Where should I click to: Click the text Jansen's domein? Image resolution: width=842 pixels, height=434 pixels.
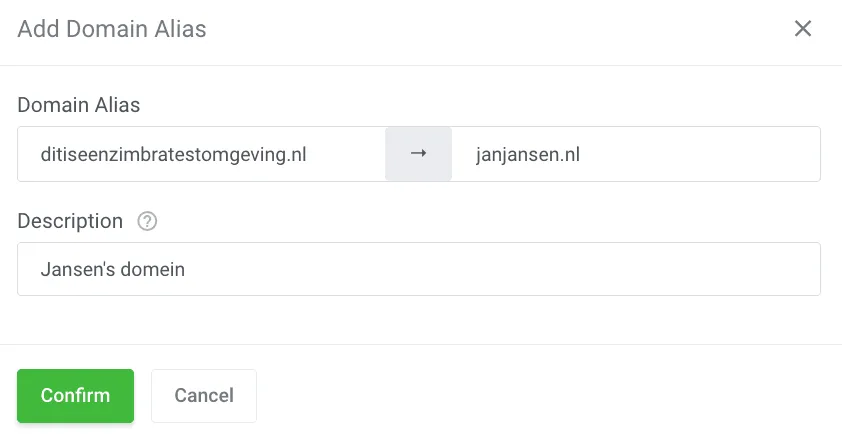pyautogui.click(x=113, y=269)
